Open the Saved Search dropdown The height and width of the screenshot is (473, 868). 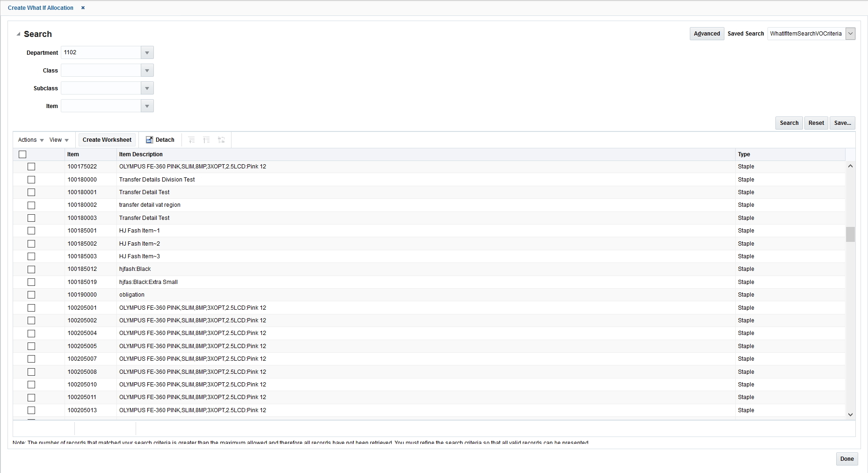coord(851,34)
